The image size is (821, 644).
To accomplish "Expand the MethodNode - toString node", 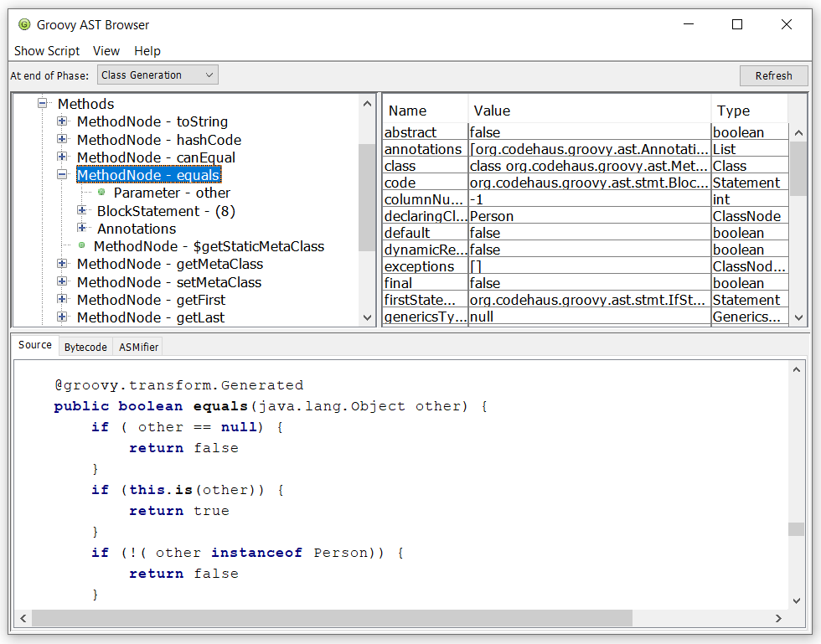I will click(62, 121).
